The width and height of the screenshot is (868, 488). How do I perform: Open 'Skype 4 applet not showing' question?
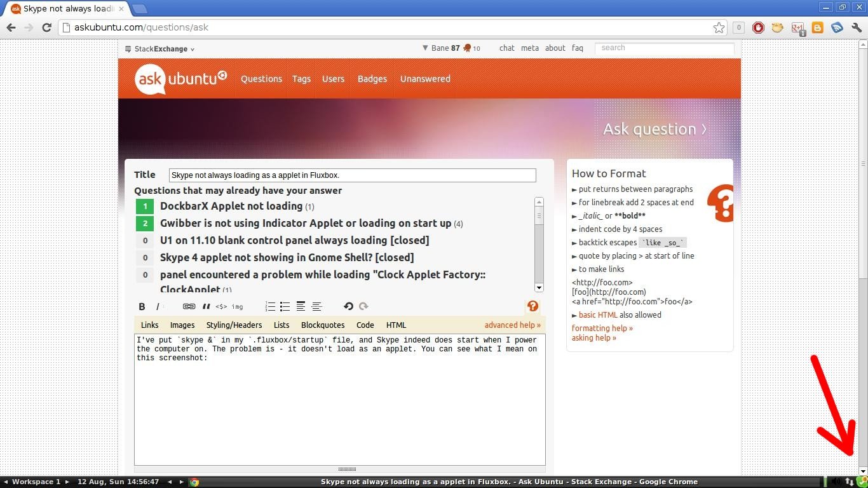287,257
